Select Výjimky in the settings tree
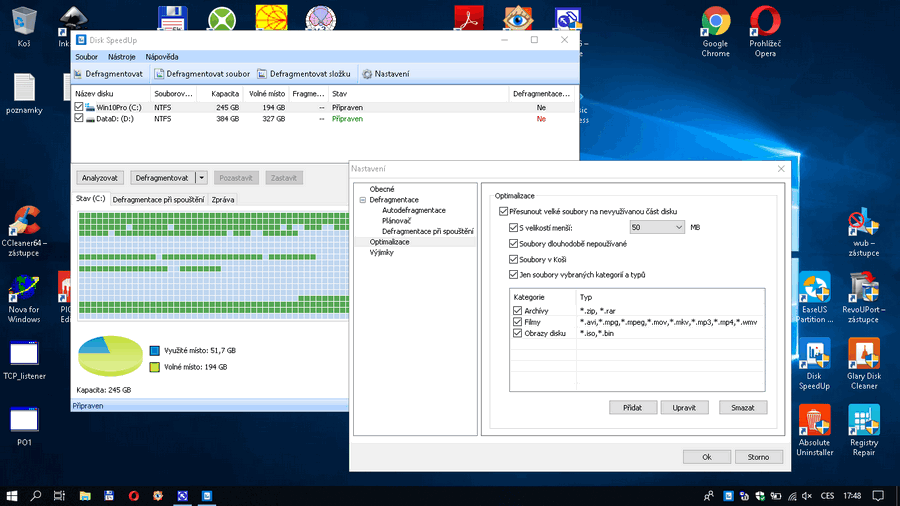The image size is (900, 506). point(381,252)
